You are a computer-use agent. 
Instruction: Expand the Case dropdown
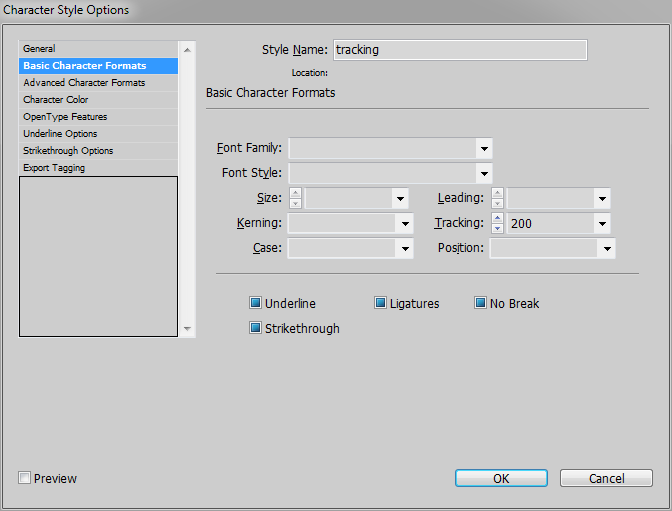tap(404, 249)
